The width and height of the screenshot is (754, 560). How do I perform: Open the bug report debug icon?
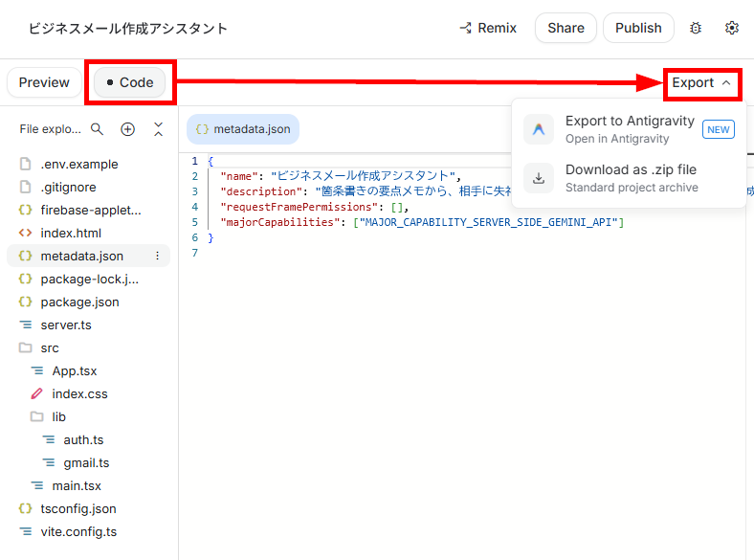[x=696, y=28]
